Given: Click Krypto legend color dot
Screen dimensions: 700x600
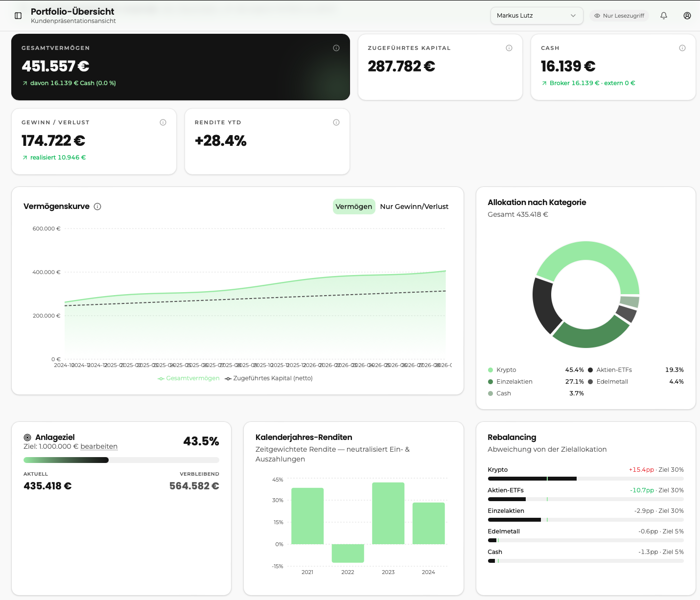Looking at the screenshot, I should (490, 370).
